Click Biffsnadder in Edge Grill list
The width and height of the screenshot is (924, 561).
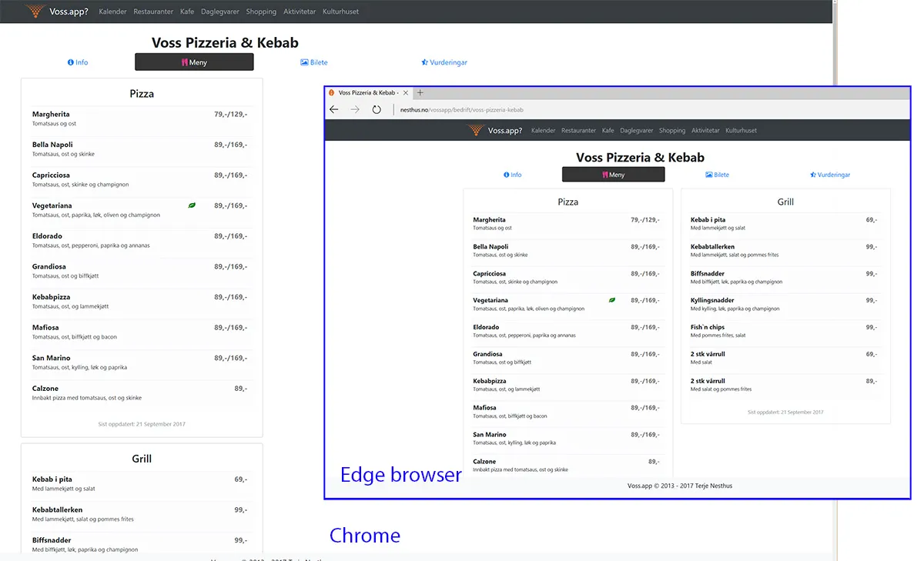(708, 273)
